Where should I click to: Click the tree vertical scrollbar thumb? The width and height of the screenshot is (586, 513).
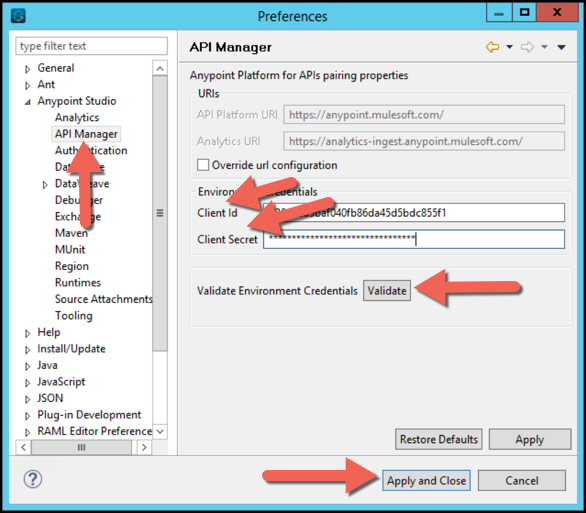tap(160, 213)
